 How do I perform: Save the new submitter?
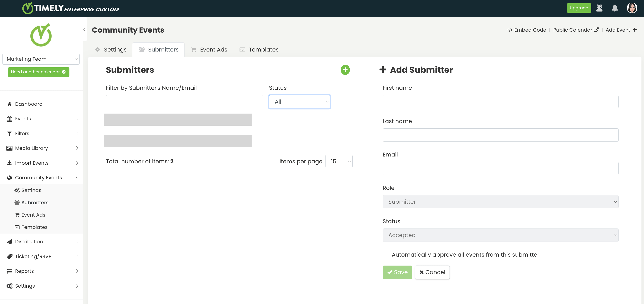397,272
